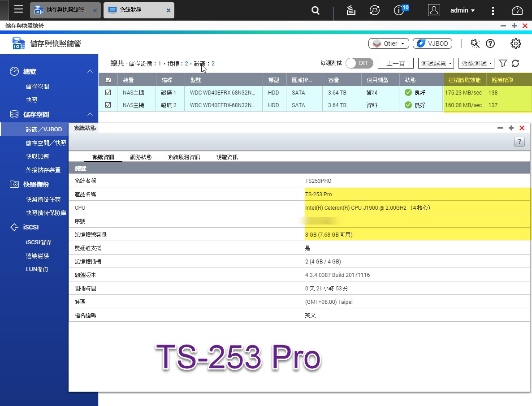Open 外接儲存裝置 in sidebar
The width and height of the screenshot is (532, 406).
point(43,169)
